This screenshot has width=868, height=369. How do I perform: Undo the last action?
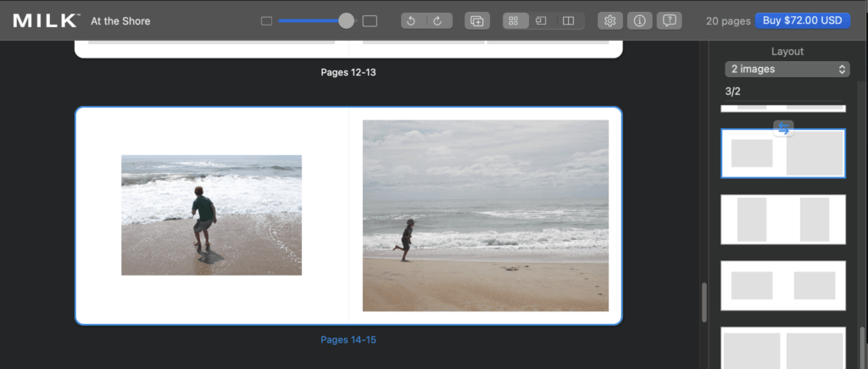(x=411, y=21)
